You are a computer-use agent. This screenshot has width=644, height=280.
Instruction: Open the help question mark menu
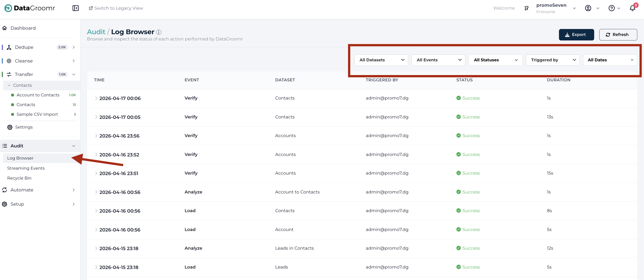(x=611, y=8)
